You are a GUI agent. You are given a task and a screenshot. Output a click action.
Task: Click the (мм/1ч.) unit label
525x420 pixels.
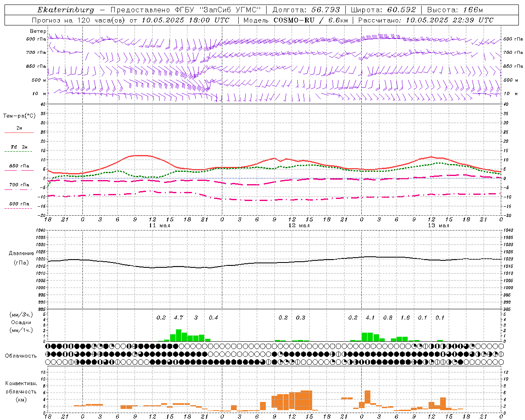(x=21, y=330)
